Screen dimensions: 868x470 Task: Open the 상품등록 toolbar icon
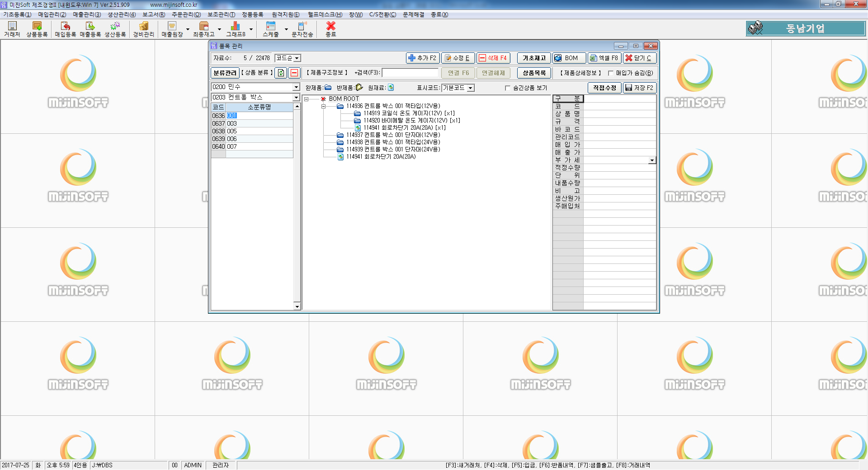(37, 29)
